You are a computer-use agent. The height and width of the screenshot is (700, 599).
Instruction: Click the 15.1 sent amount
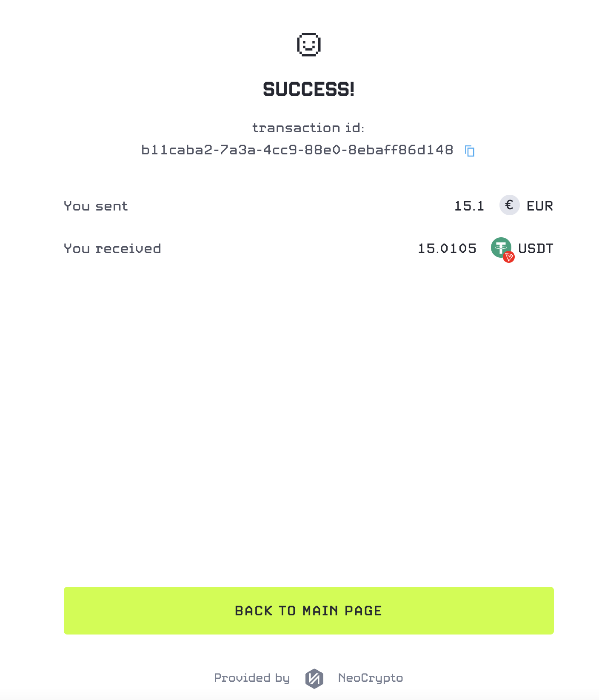tap(469, 206)
